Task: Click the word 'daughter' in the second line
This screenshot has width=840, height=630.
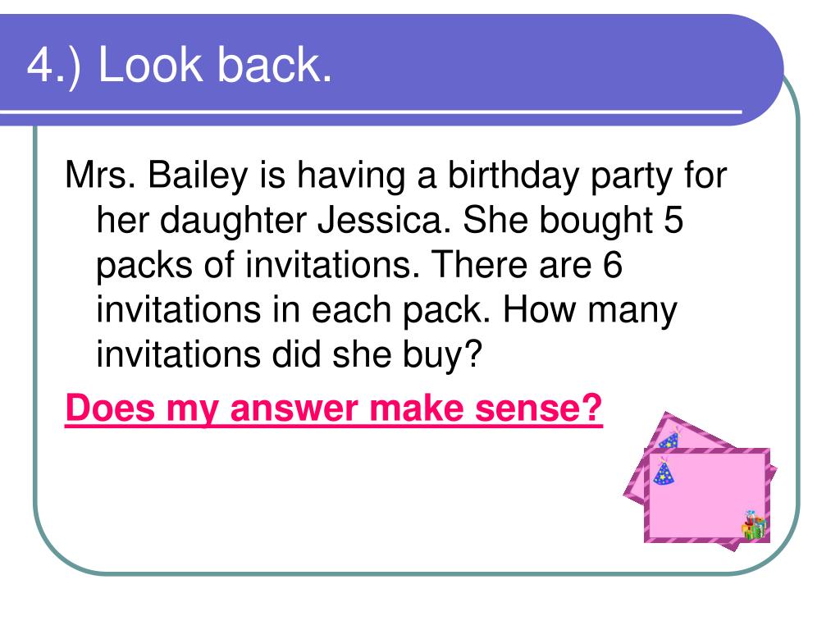Action: tap(233, 221)
